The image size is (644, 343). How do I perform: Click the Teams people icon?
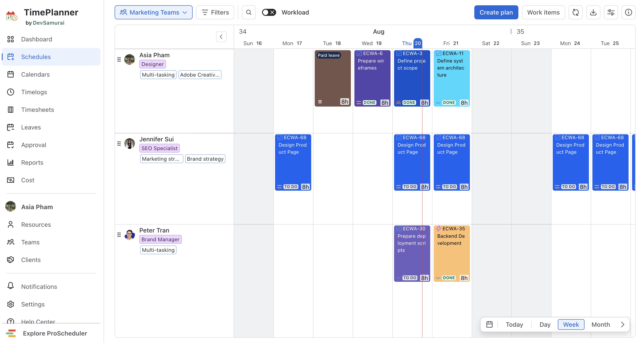pyautogui.click(x=11, y=242)
